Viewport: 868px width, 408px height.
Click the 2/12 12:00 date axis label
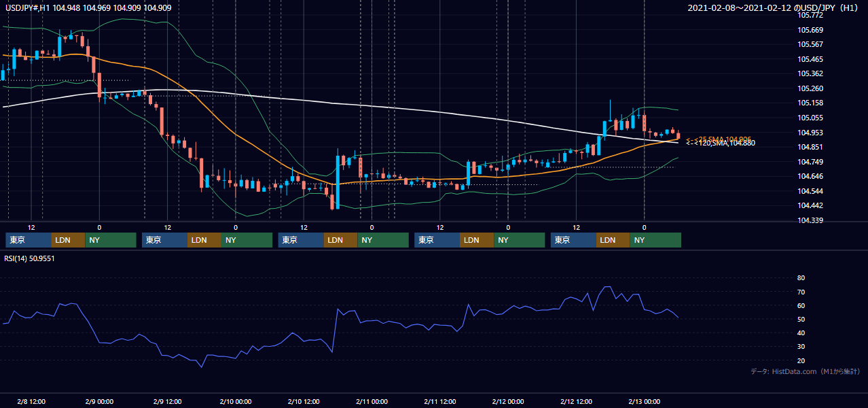(x=576, y=401)
